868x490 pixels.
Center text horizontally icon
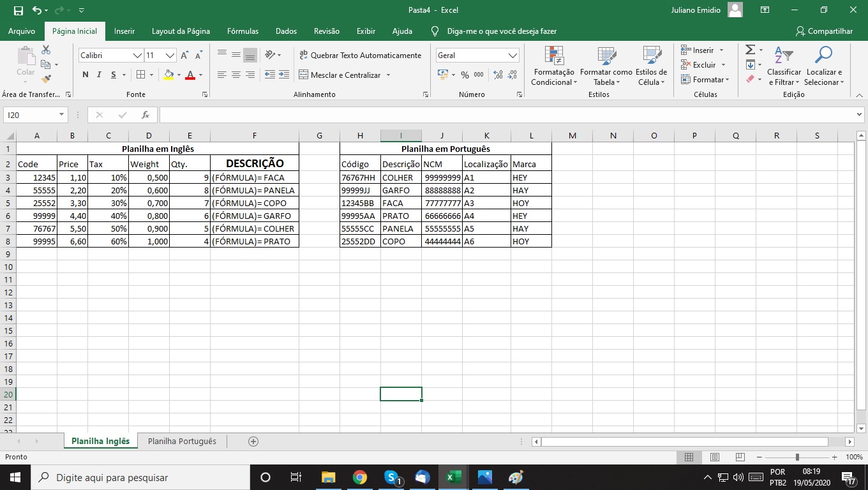click(236, 75)
